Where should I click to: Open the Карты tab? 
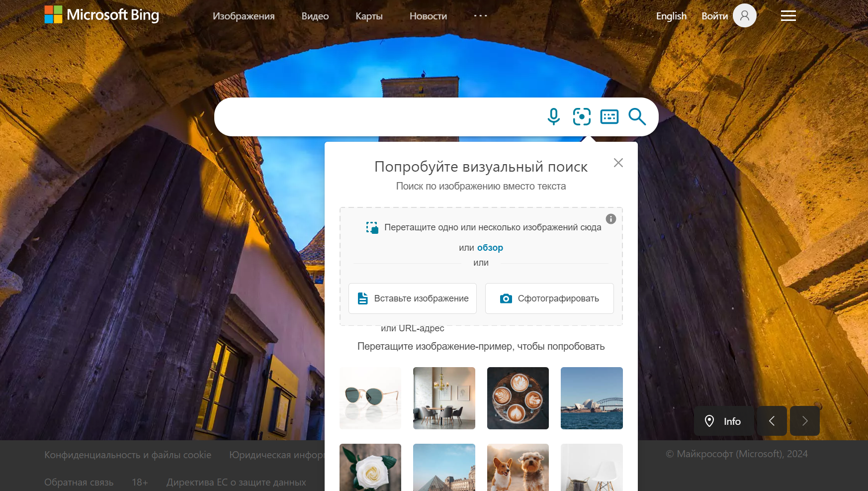point(369,16)
